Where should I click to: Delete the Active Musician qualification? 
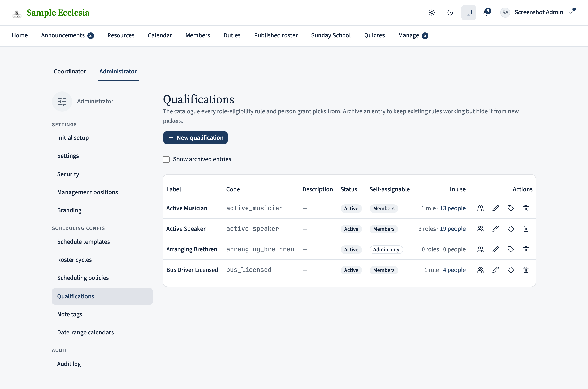tap(526, 208)
